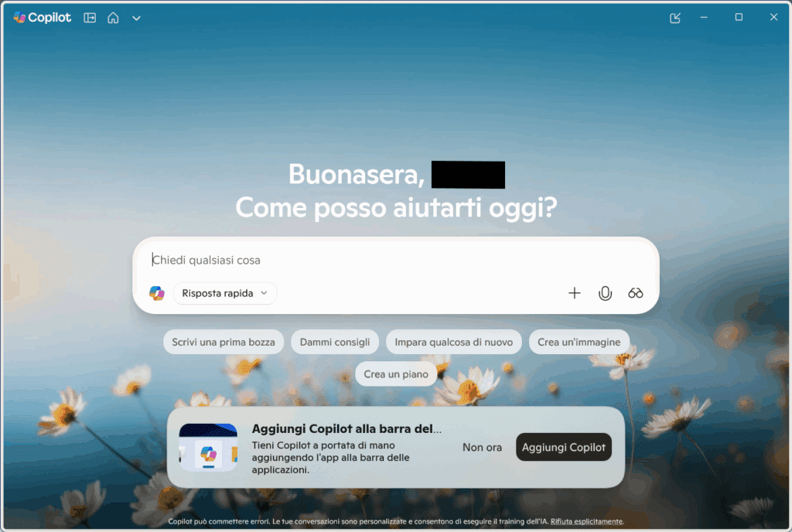Open the Rifiuta esplicitamente link

[587, 521]
